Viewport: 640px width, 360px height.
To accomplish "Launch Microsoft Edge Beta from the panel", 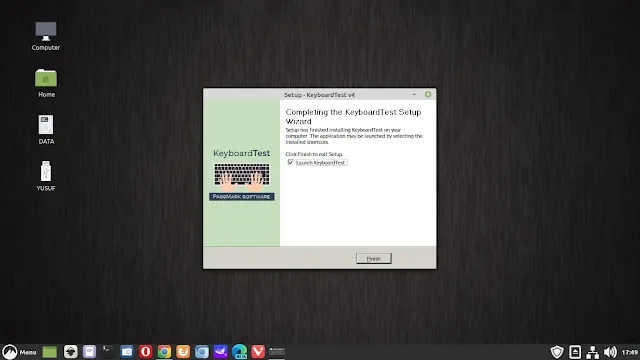I will pos(240,351).
